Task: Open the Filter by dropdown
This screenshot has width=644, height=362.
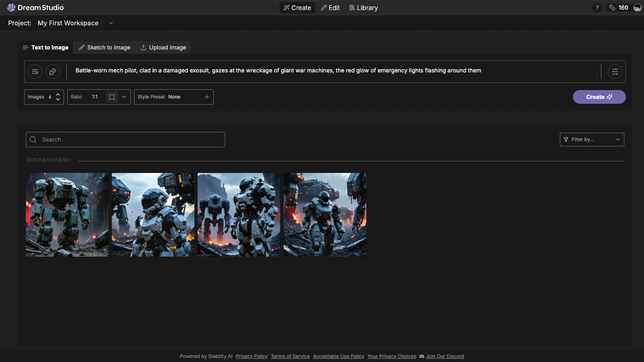Action: point(592,140)
